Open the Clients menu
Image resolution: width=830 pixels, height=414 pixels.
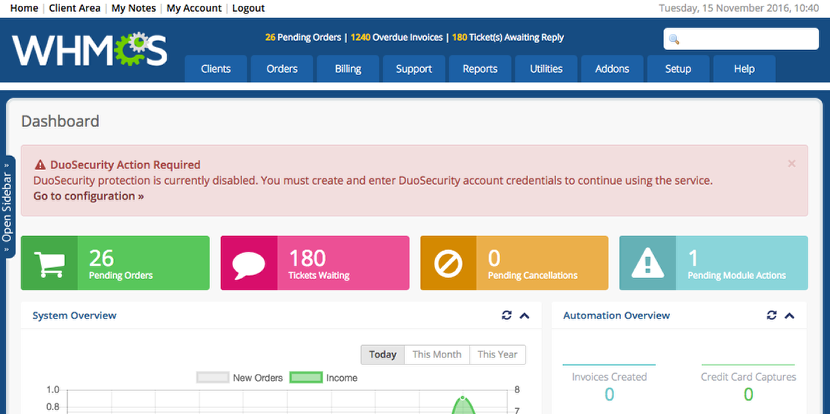pos(216,69)
